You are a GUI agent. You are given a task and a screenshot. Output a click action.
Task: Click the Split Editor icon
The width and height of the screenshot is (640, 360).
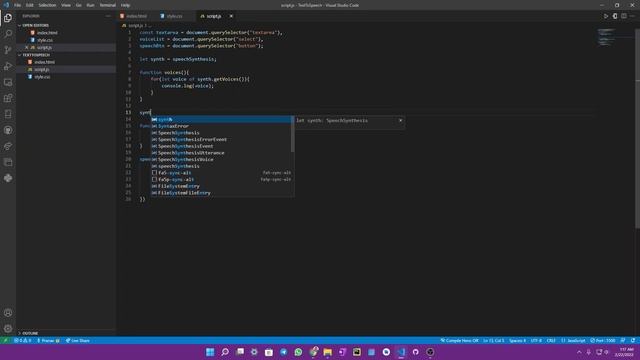coord(624,16)
